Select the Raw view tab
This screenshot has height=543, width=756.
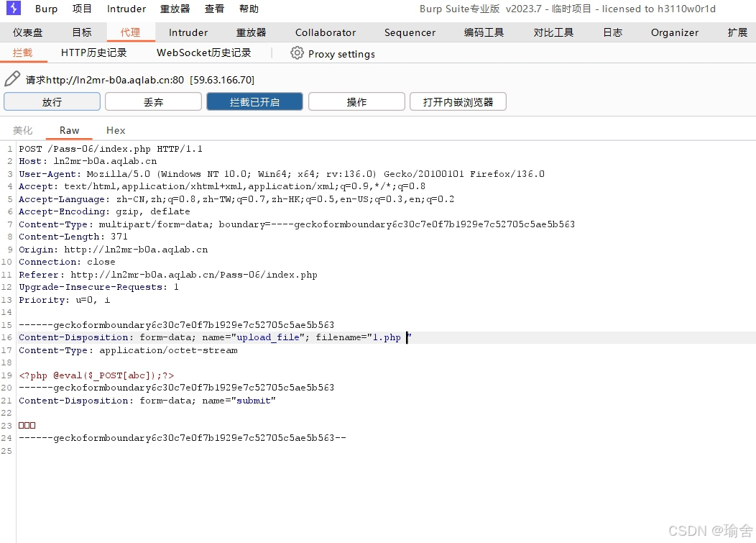coord(70,130)
